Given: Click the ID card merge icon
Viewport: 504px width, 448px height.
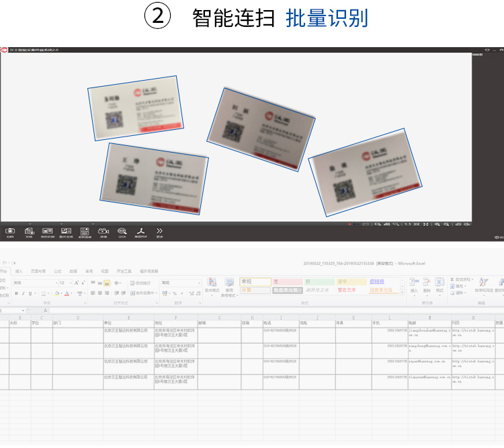Looking at the screenshot, I should pyautogui.click(x=85, y=231).
